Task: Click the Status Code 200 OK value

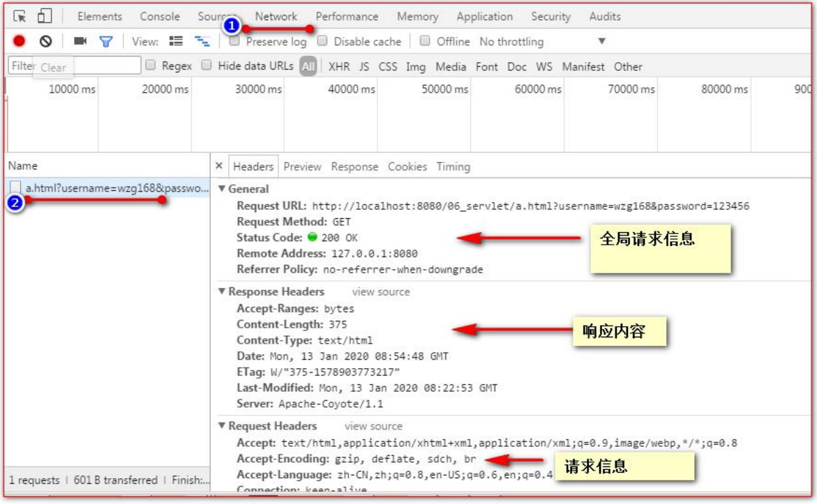Action: click(x=339, y=238)
